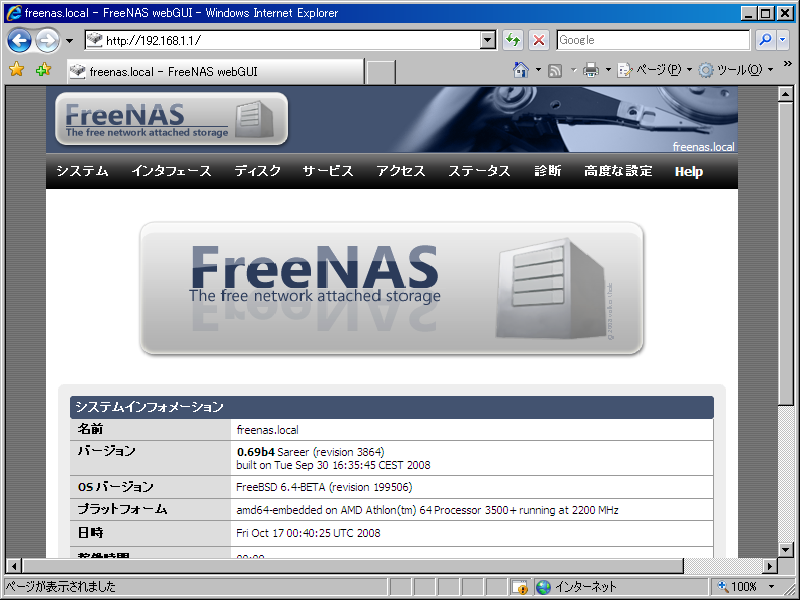The width and height of the screenshot is (800, 600).
Task: Click the Add to Favorites icon
Action: pos(43,69)
